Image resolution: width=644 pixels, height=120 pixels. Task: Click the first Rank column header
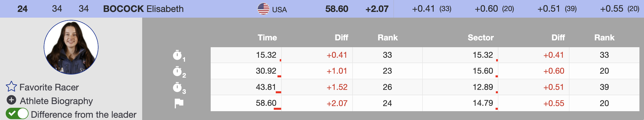pos(387,38)
